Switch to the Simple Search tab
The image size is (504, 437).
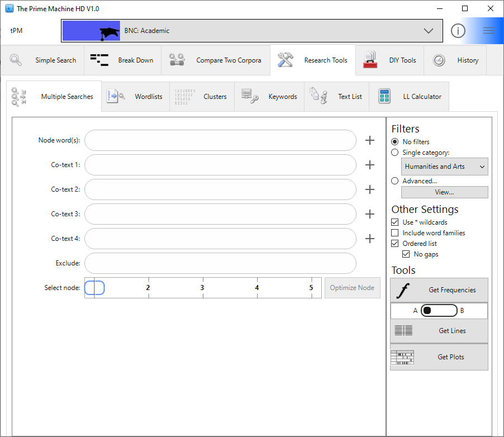(x=43, y=60)
